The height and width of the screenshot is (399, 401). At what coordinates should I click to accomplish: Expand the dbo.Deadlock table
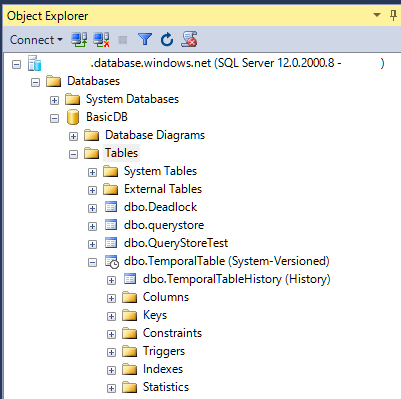(x=92, y=208)
